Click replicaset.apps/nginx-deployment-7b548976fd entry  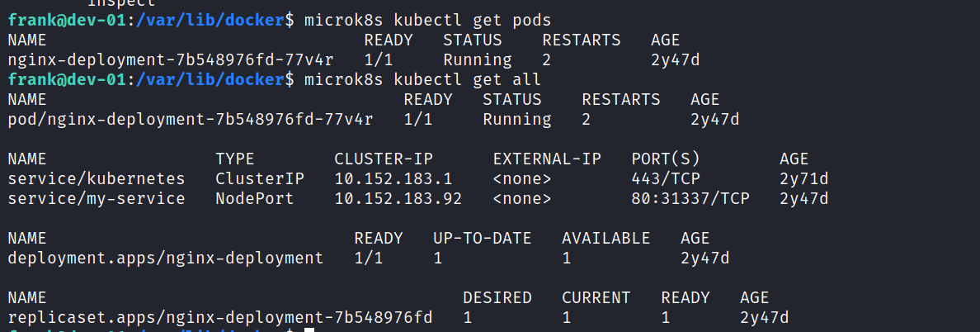pyautogui.click(x=220, y=317)
